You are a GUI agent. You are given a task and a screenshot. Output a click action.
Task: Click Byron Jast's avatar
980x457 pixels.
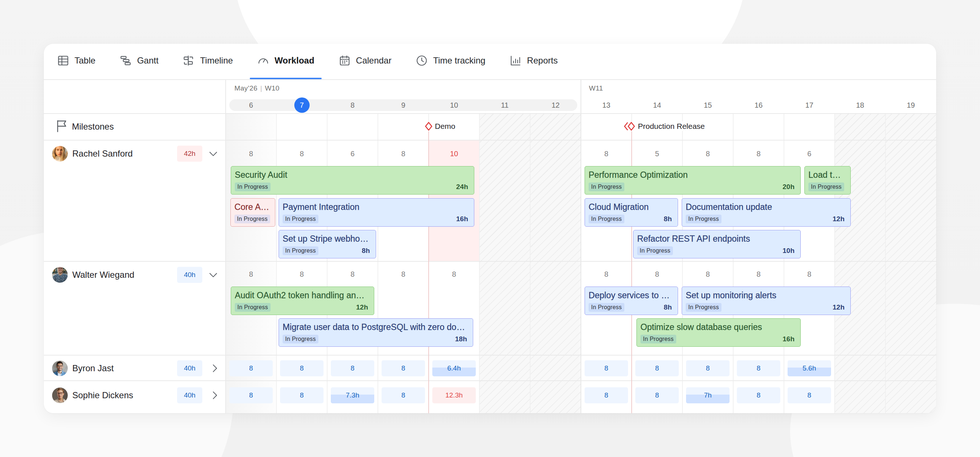click(60, 368)
